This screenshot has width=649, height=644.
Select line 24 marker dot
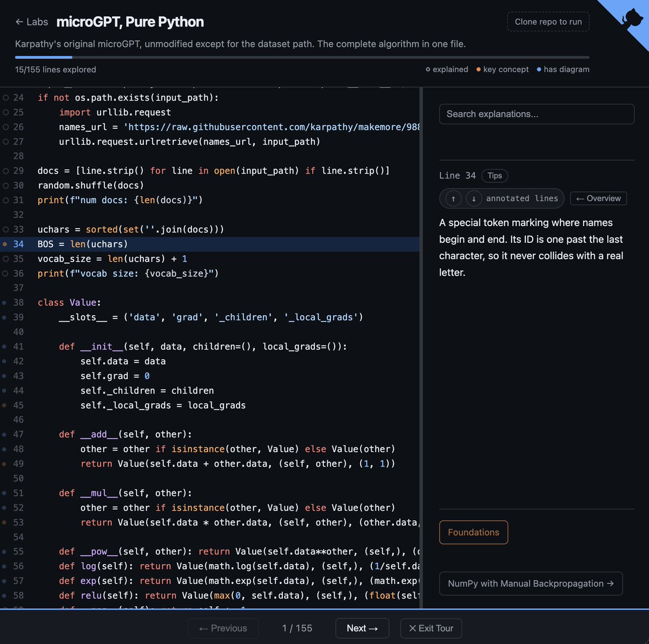pos(6,98)
